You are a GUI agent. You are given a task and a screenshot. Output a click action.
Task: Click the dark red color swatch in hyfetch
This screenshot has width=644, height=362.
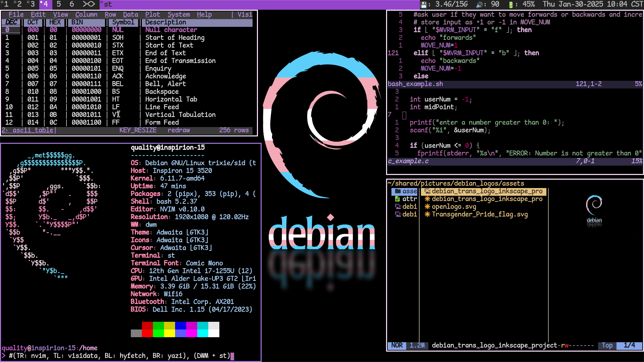click(147, 325)
